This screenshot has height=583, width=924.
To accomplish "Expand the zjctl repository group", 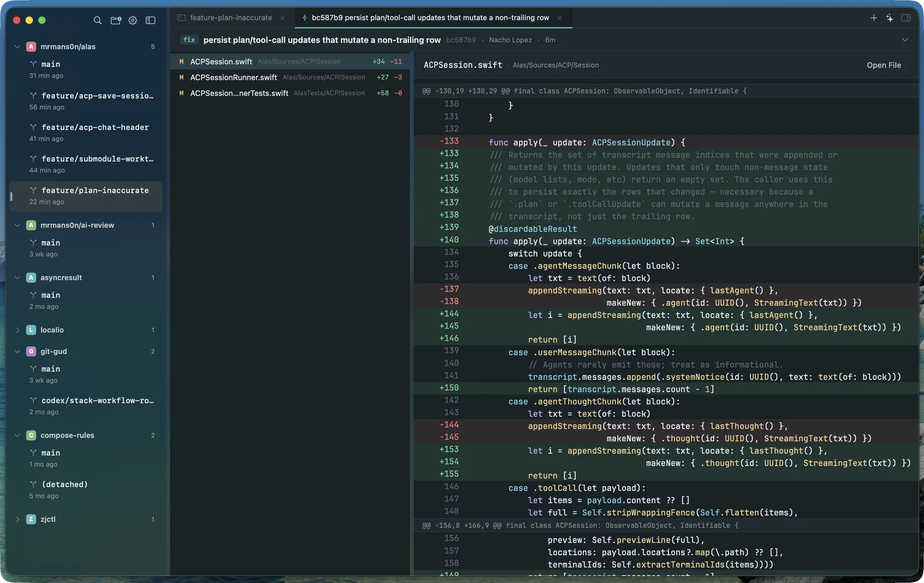I will pyautogui.click(x=18, y=519).
